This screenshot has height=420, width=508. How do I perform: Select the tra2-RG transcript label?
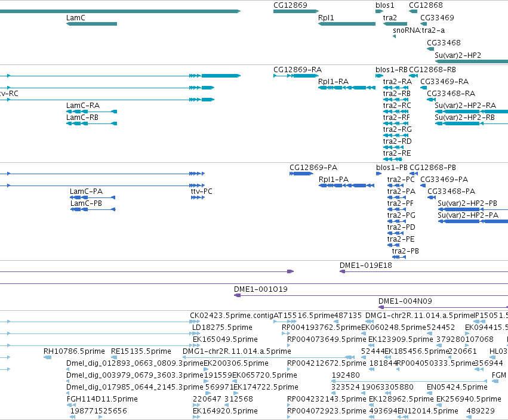click(x=397, y=129)
